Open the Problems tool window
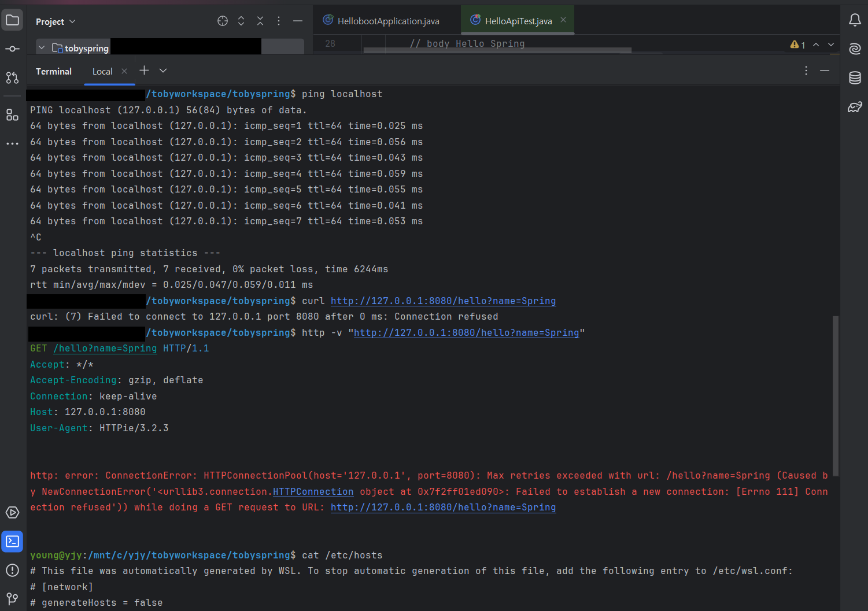The image size is (868, 611). tap(12, 571)
